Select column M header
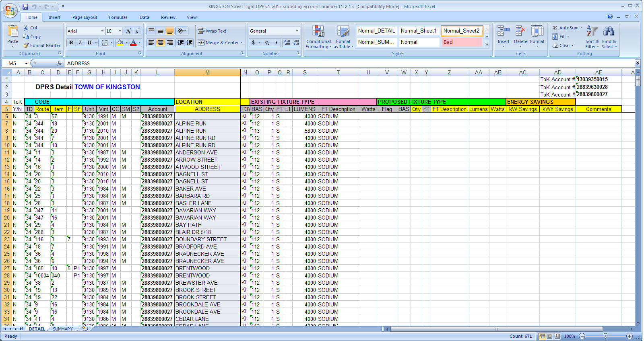644x341 pixels. pyautogui.click(x=207, y=72)
